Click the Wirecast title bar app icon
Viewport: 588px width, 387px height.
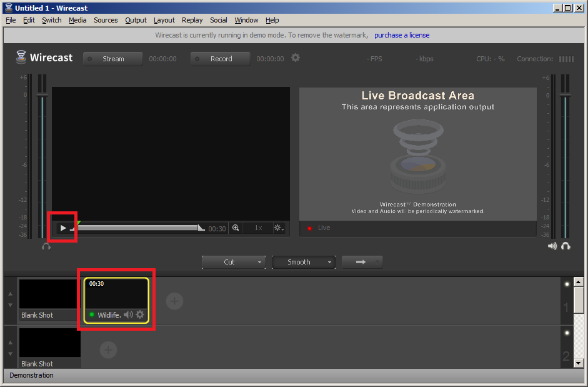click(9, 8)
